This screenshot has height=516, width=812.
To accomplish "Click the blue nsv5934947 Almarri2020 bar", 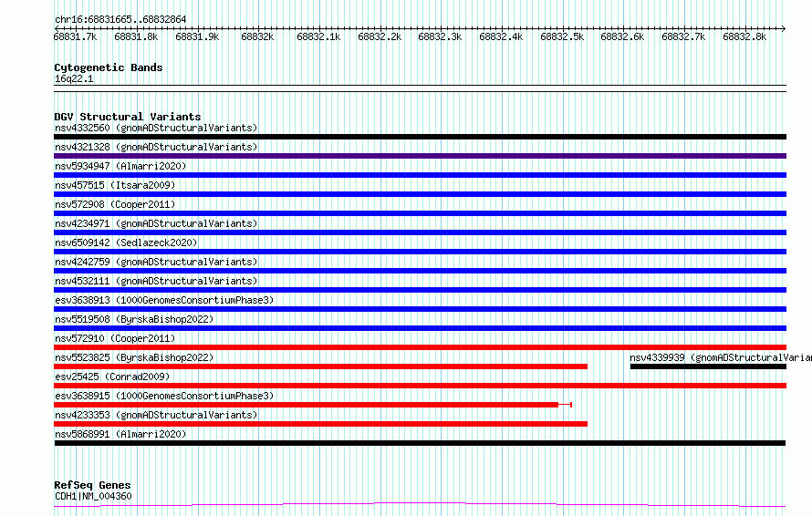I will (420, 175).
